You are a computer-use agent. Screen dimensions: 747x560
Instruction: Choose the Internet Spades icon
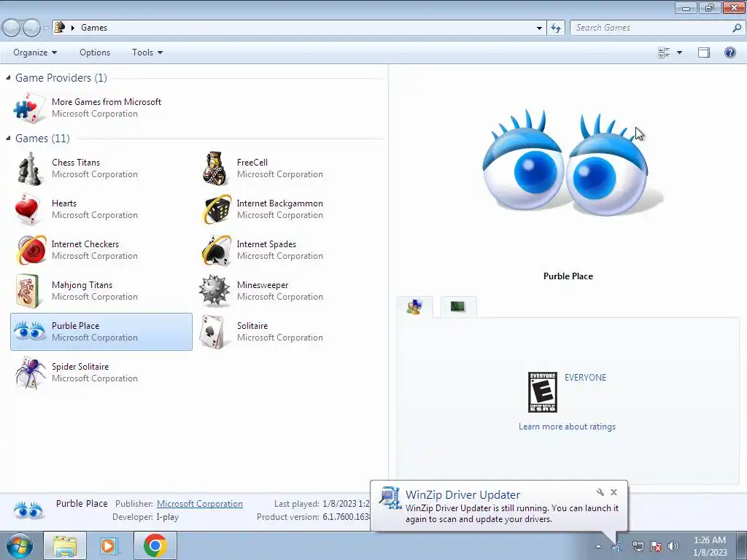(216, 250)
